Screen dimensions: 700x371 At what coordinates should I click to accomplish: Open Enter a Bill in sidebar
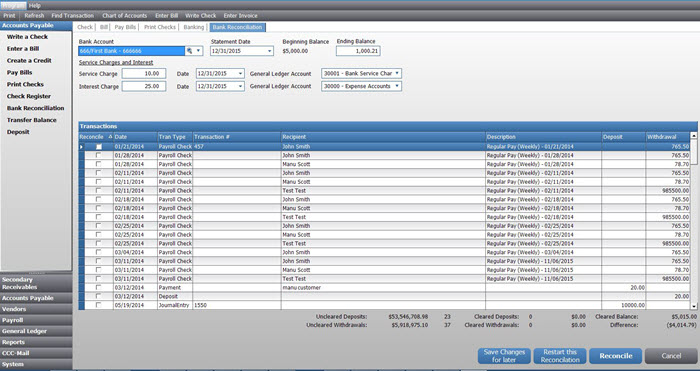(x=23, y=49)
